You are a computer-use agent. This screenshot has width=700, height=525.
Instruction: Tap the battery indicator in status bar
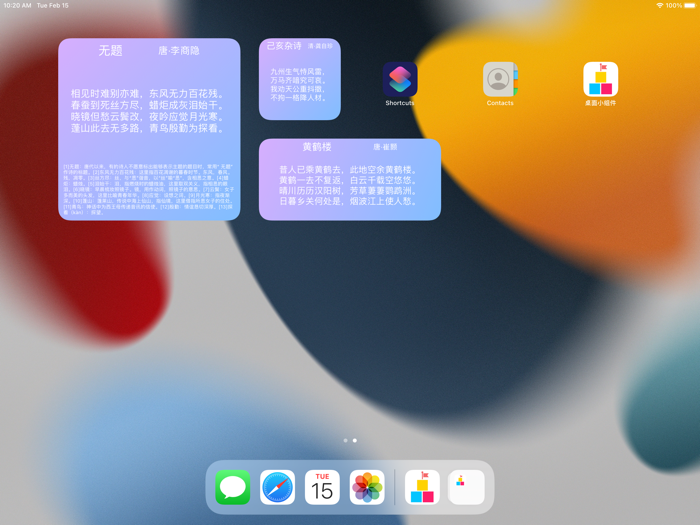click(x=690, y=5)
